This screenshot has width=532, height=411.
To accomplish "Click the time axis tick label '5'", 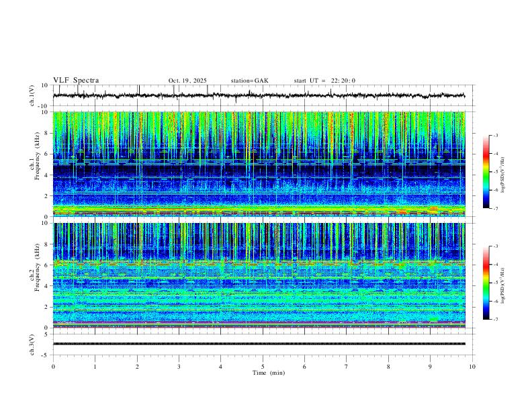I will click(x=263, y=367).
